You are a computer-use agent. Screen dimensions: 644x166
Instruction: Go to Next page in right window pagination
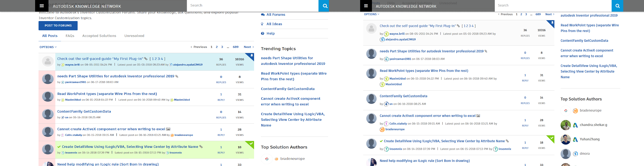(x=550, y=14)
